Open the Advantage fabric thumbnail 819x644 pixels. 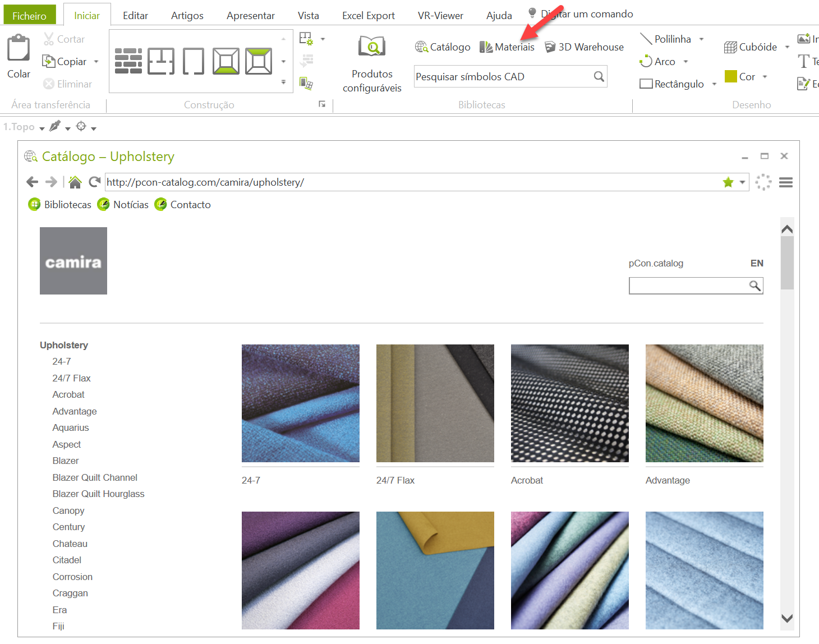705,403
